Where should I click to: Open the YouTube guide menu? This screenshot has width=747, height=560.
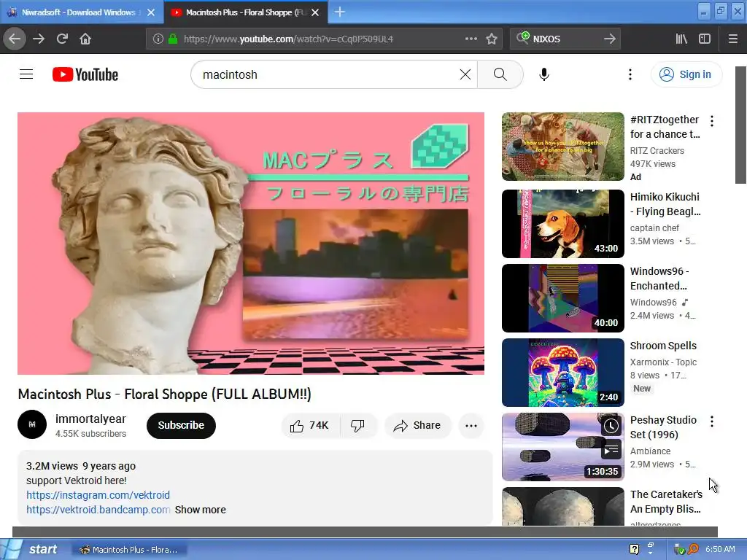point(26,74)
